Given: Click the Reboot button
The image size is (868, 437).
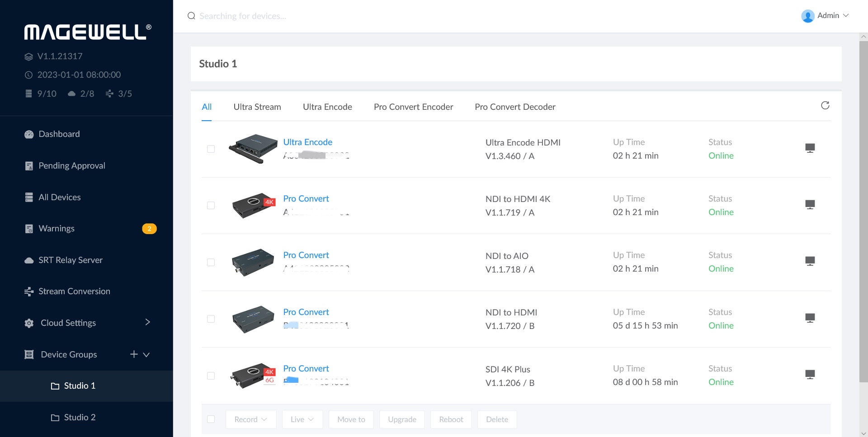Looking at the screenshot, I should (451, 419).
